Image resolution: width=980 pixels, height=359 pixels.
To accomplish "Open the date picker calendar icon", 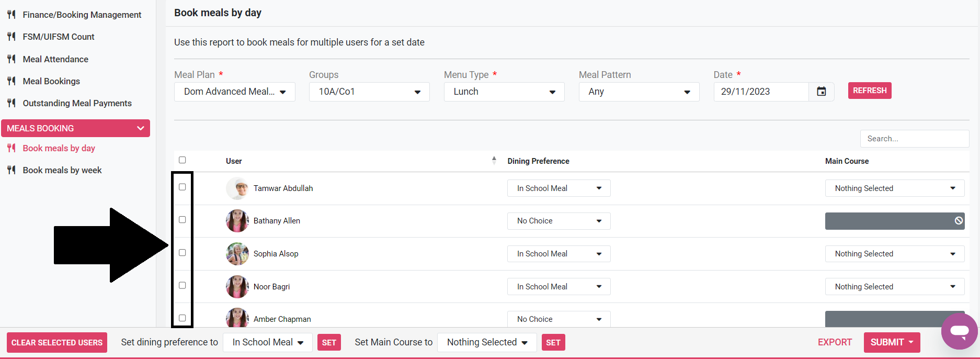I will 821,92.
